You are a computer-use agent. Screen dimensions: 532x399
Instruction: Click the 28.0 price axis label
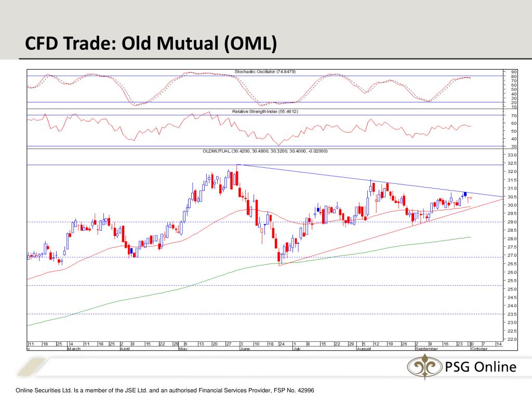512,239
